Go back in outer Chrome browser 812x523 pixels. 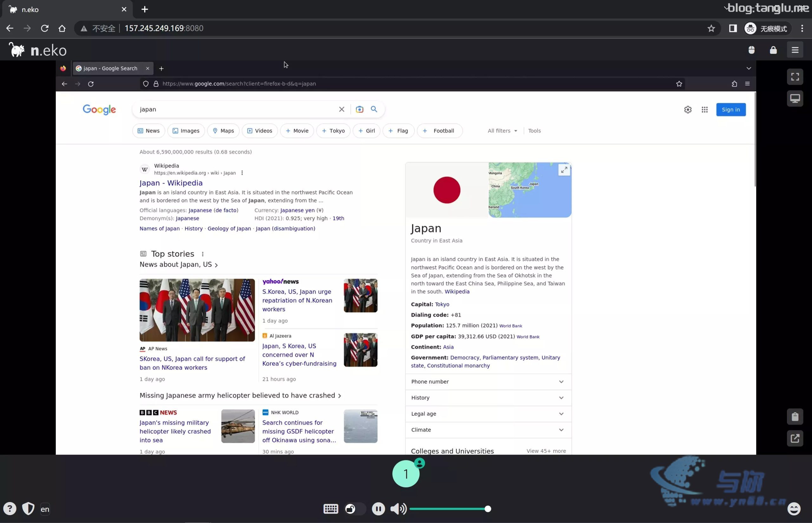pyautogui.click(x=10, y=28)
